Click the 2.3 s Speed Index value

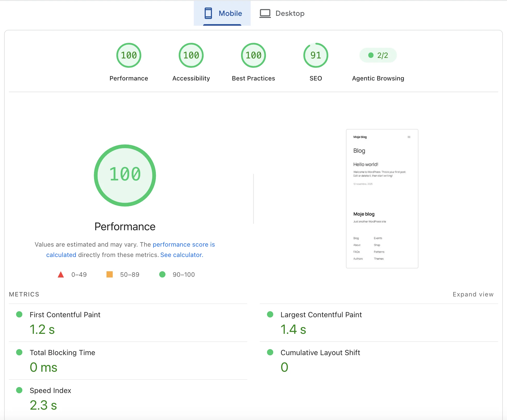coord(43,405)
